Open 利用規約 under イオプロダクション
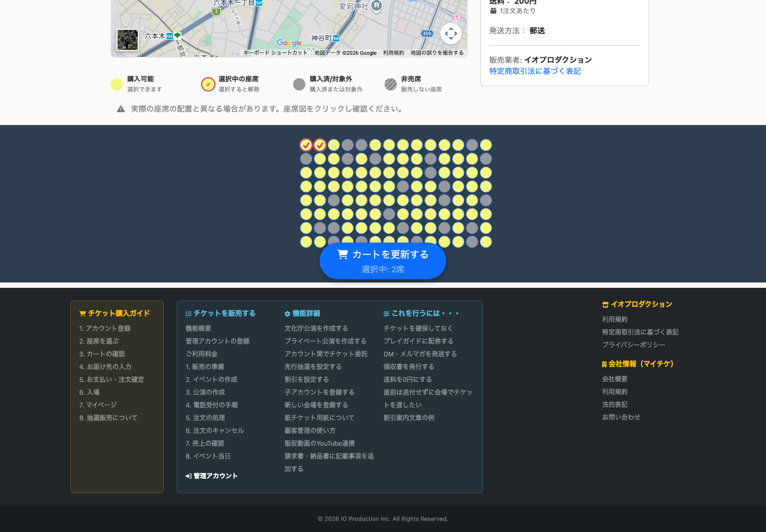 pyautogui.click(x=615, y=320)
